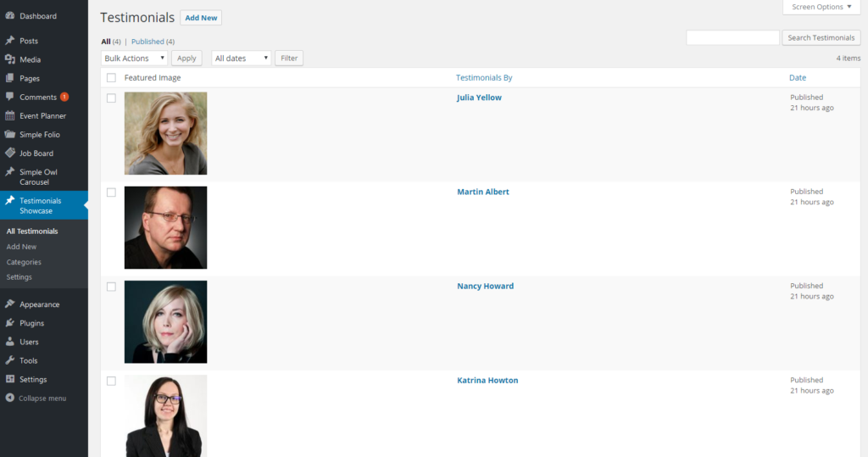Click the Tools wrench icon
The height and width of the screenshot is (457, 868).
10,360
